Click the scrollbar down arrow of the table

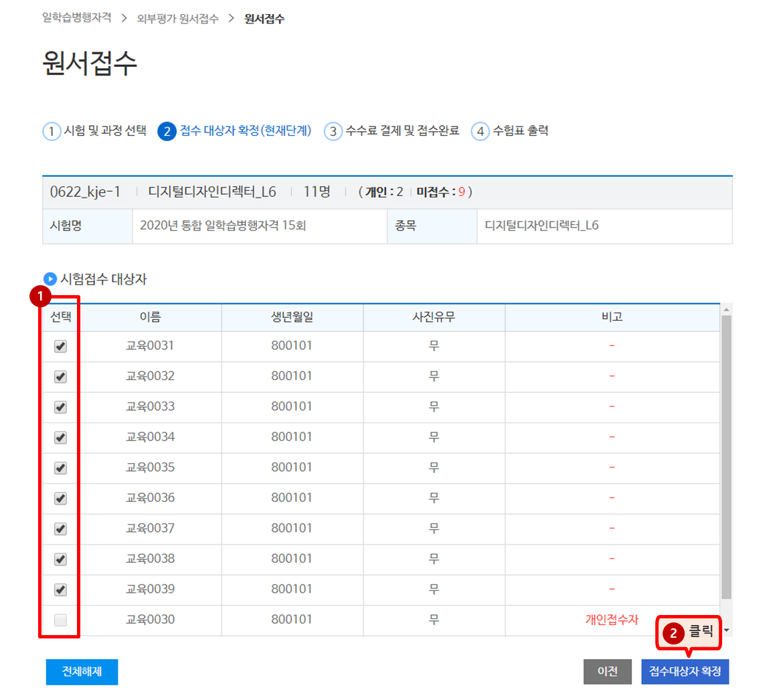pyautogui.click(x=726, y=630)
